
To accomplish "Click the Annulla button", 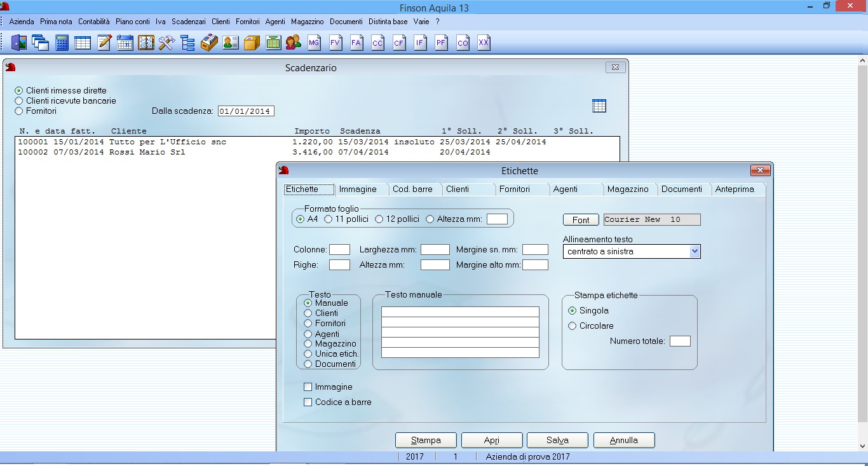I will click(x=624, y=440).
